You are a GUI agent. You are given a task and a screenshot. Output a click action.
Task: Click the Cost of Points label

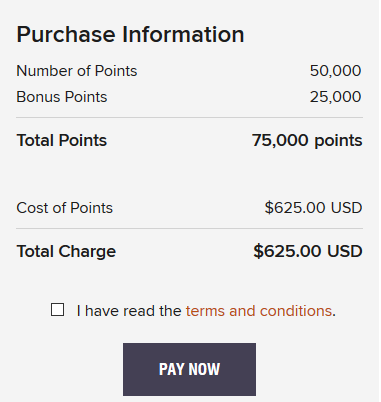coord(65,208)
